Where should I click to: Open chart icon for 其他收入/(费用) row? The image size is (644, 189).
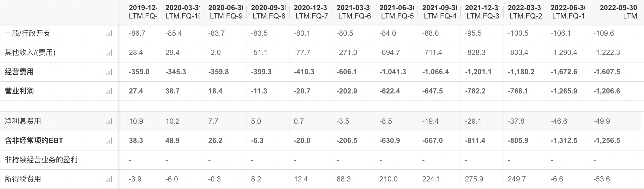pyautogui.click(x=109, y=53)
